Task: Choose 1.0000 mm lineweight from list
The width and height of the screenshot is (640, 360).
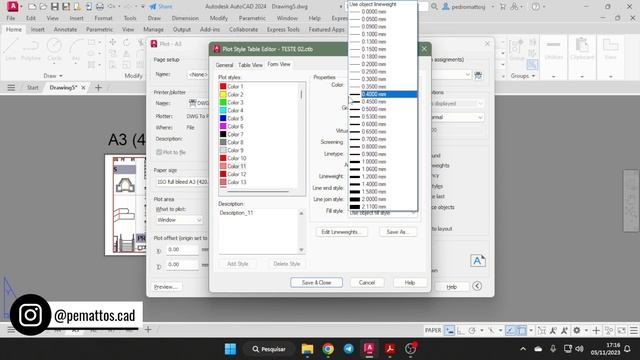Action: (382, 161)
